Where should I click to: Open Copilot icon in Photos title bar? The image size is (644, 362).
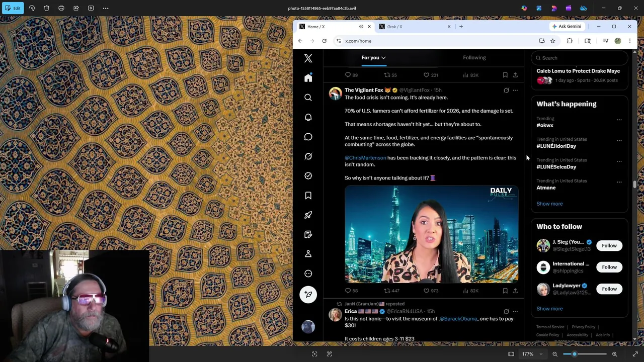point(524,8)
